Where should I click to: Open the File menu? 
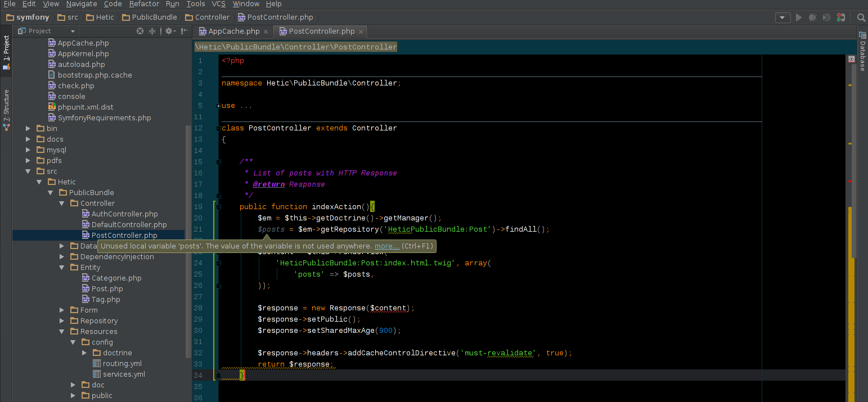(x=10, y=4)
